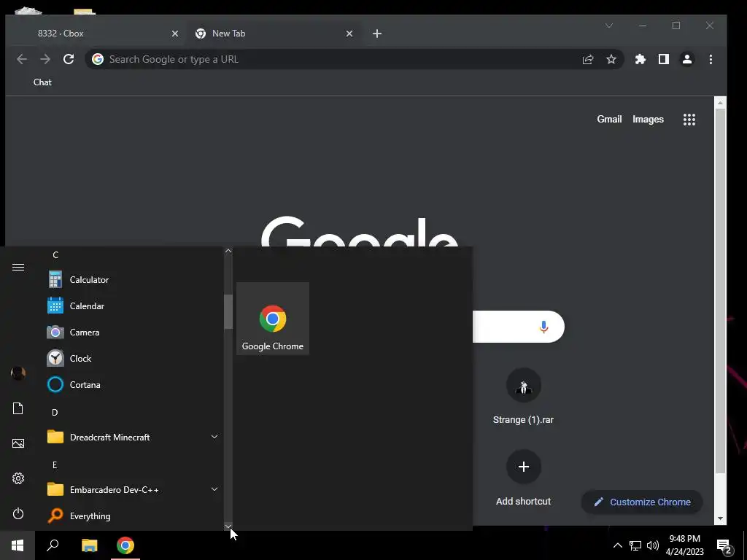Viewport: 747px width, 560px height.
Task: Open File Explorer from the taskbar
Action: coord(89,545)
